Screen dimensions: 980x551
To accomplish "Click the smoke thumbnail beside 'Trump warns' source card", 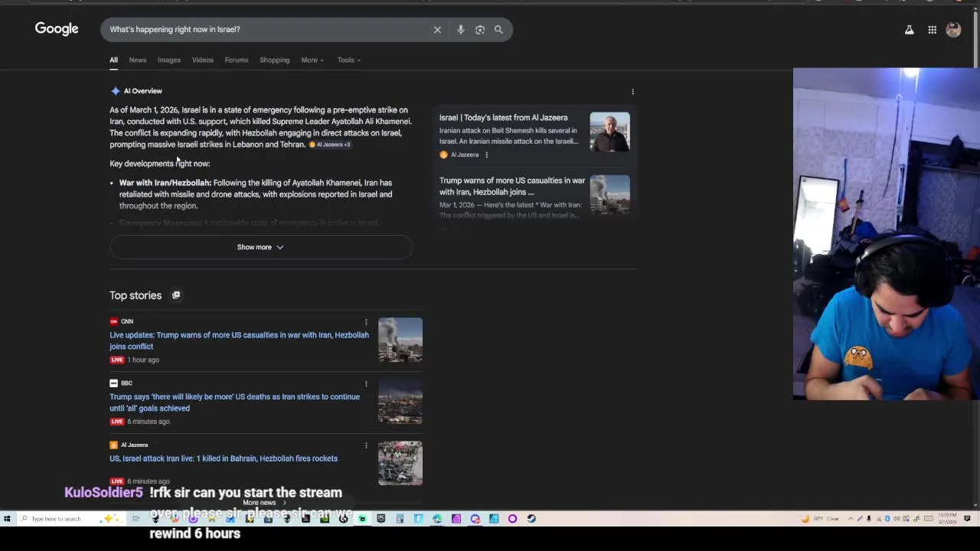I will point(609,194).
